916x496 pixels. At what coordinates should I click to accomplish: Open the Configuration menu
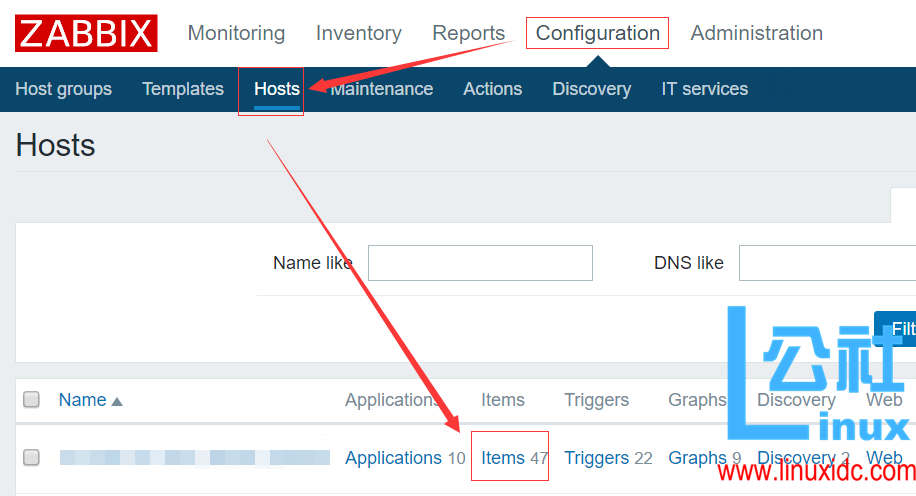tap(598, 33)
